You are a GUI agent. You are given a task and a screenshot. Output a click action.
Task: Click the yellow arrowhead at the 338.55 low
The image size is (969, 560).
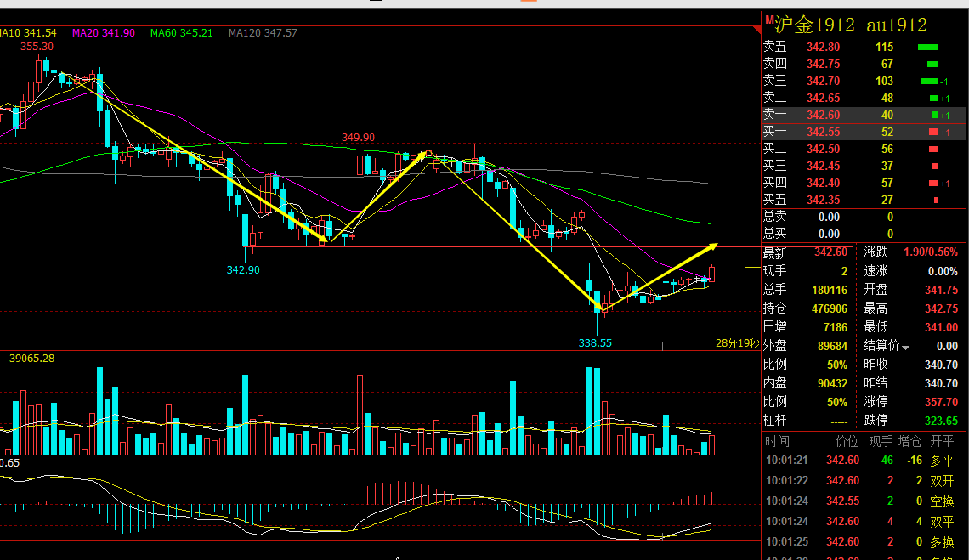(x=598, y=305)
